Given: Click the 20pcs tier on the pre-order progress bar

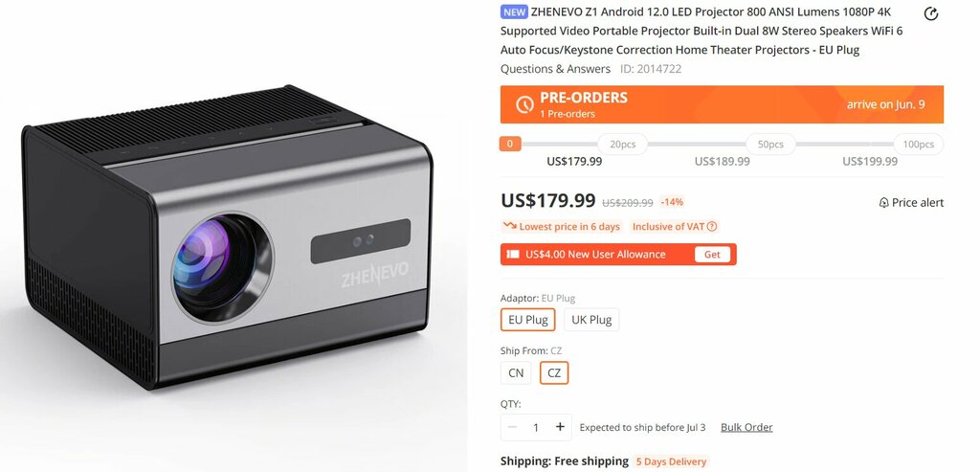Looking at the screenshot, I should [622, 145].
